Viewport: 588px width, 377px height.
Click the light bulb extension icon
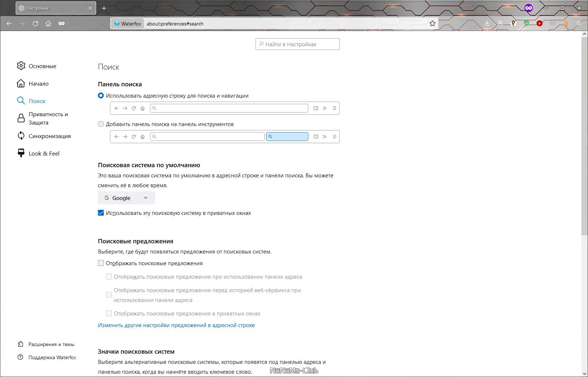[513, 24]
